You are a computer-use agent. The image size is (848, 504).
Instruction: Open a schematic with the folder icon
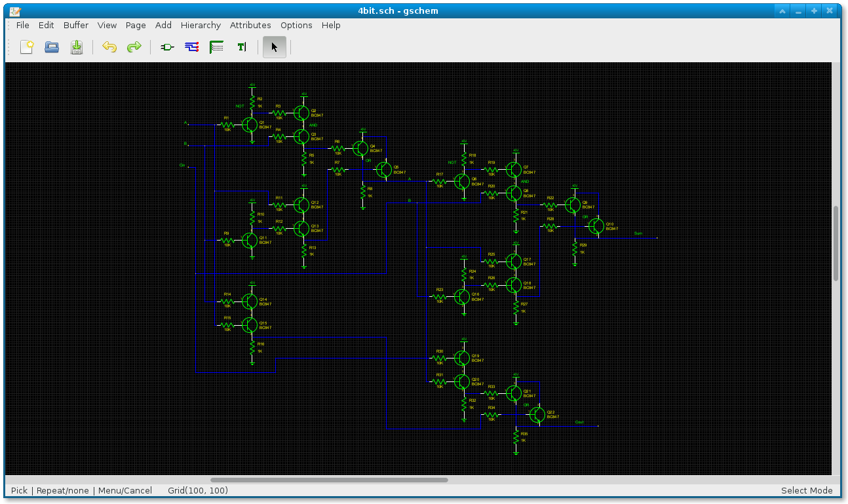(52, 47)
